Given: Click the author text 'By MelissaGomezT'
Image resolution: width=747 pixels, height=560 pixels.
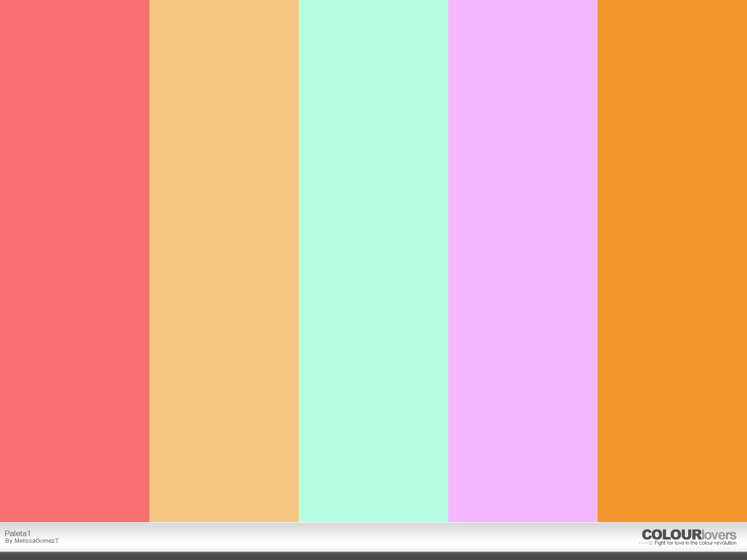Looking at the screenshot, I should point(32,541).
